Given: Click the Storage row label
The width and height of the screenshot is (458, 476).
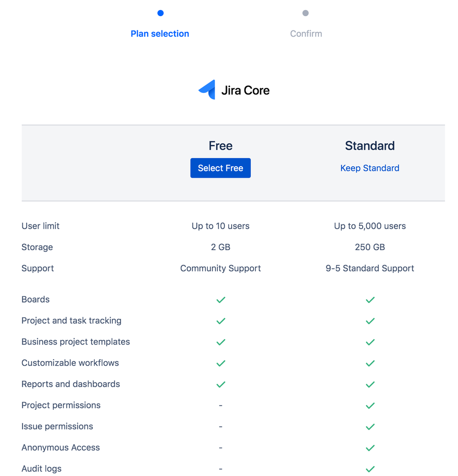Looking at the screenshot, I should (37, 247).
